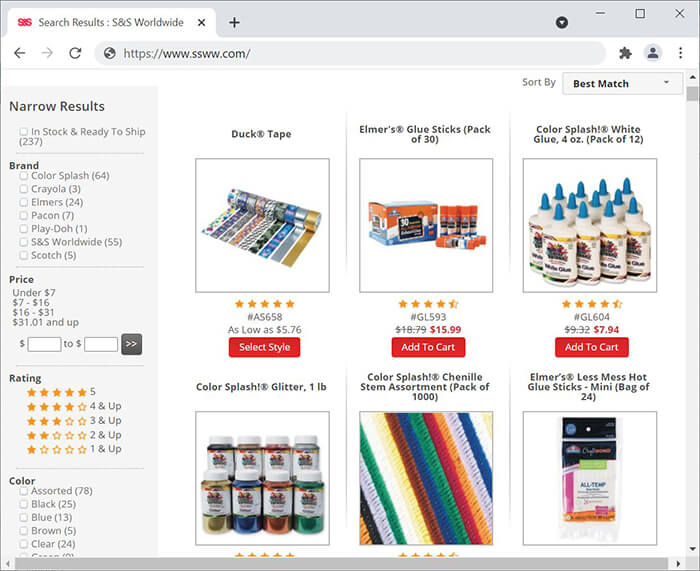This screenshot has width=700, height=571.
Task: Click the price range go arrow button
Action: [x=132, y=344]
